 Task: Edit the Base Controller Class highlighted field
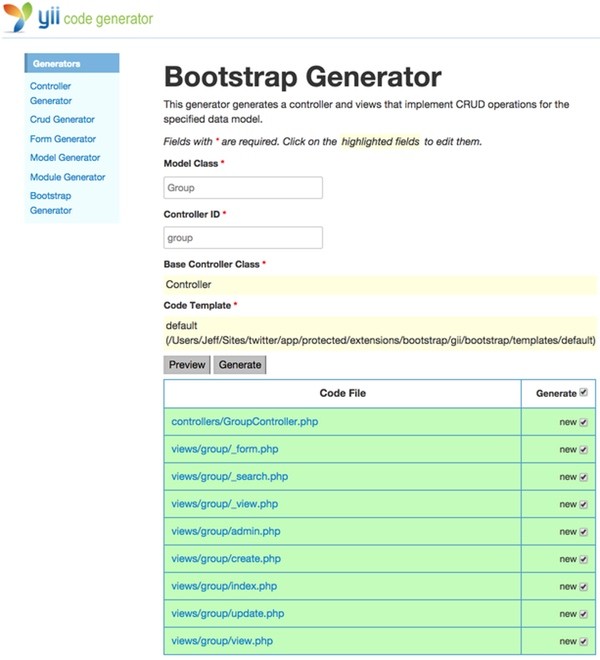(x=380, y=285)
